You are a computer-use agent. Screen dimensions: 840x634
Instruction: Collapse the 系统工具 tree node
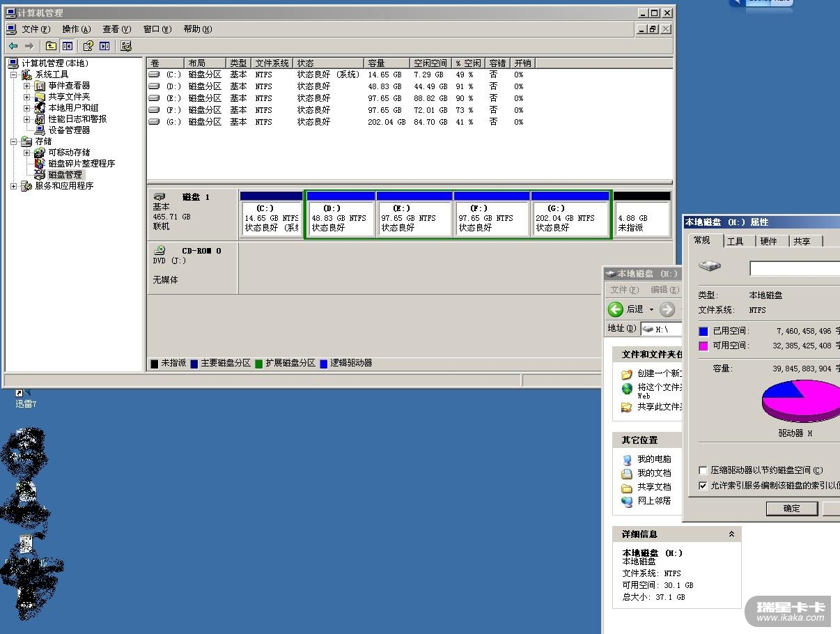14,75
